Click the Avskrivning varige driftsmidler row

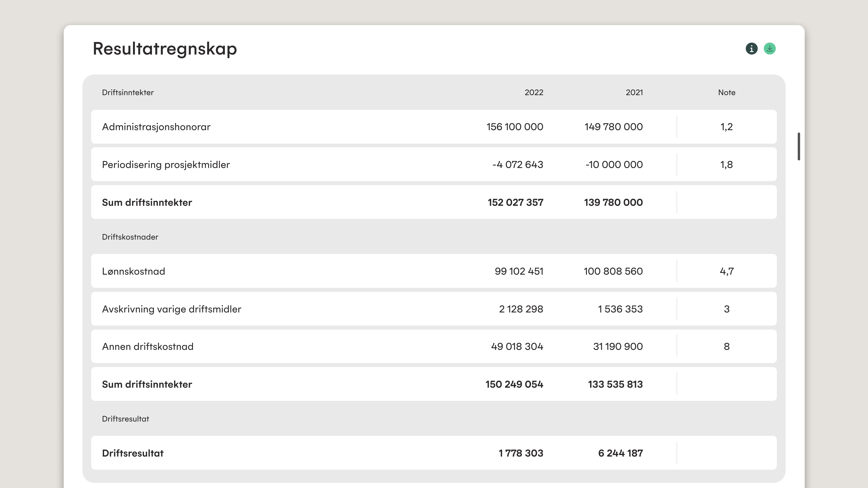171,309
